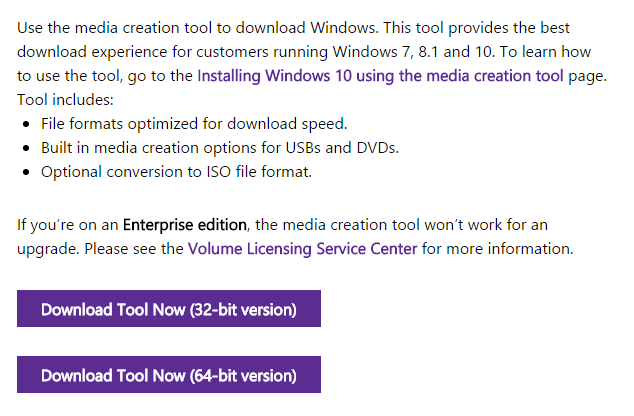Click the File formats optimized for download speed item
Image resolution: width=634 pixels, height=416 pixels.
pyautogui.click(x=194, y=124)
